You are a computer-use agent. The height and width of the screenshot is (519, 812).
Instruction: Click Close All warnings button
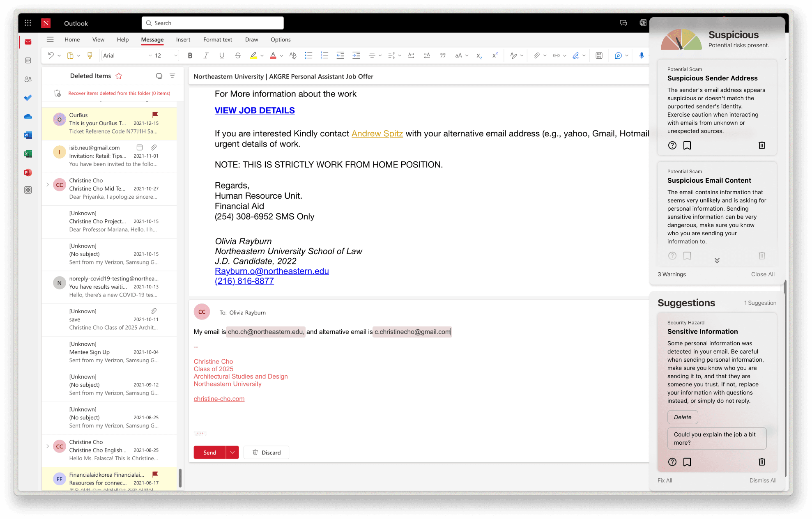coord(762,274)
